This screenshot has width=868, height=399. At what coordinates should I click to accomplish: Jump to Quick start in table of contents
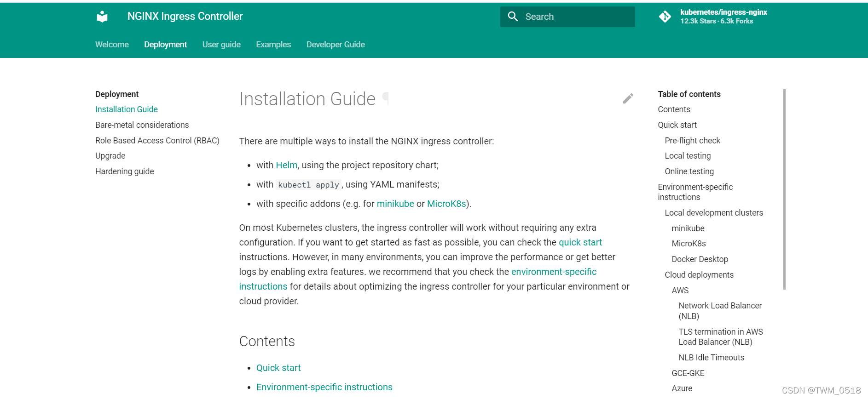677,125
